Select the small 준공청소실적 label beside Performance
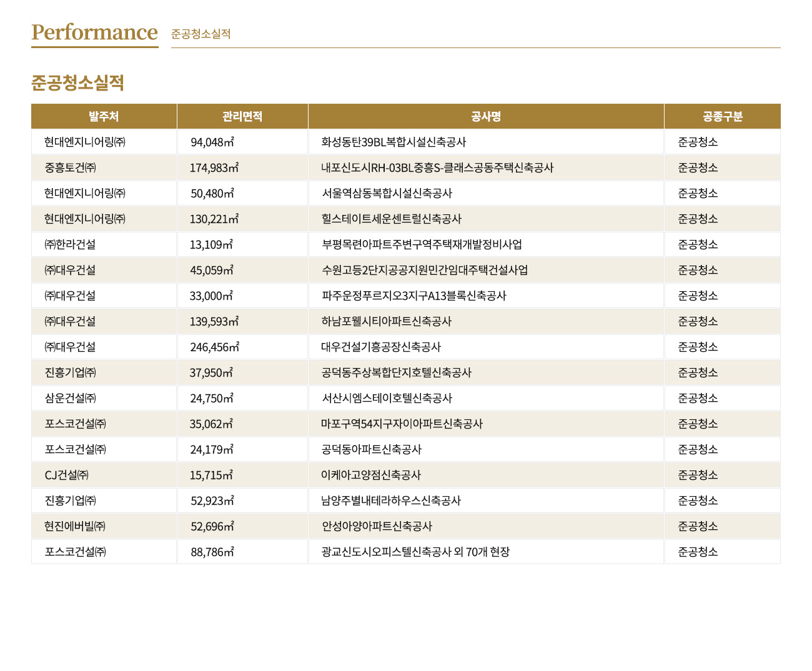Screen dimensions: 812x671 click(201, 34)
